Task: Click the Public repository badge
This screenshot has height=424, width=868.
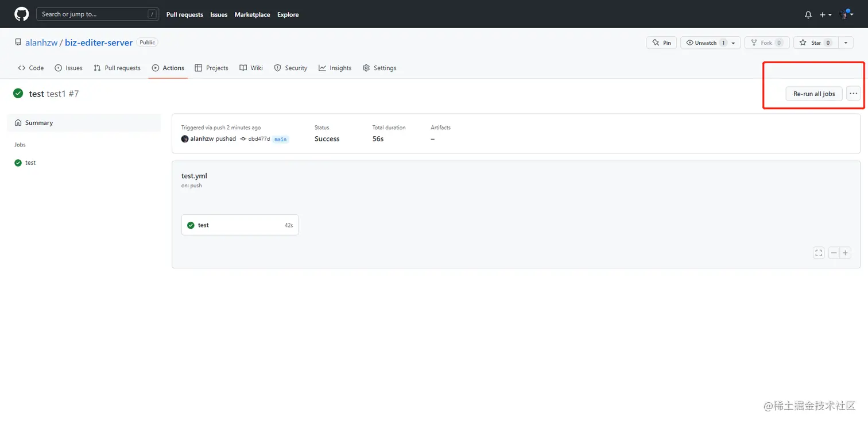Action: point(148,43)
